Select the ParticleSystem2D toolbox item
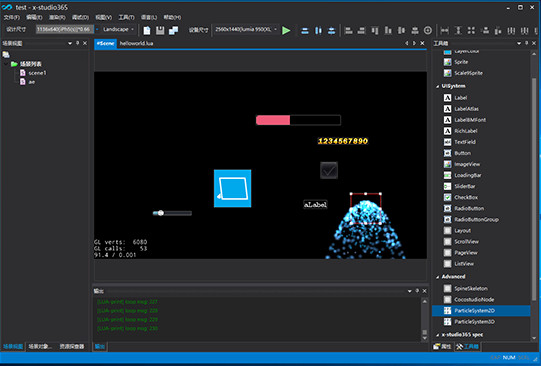This screenshot has width=541, height=366. click(481, 310)
